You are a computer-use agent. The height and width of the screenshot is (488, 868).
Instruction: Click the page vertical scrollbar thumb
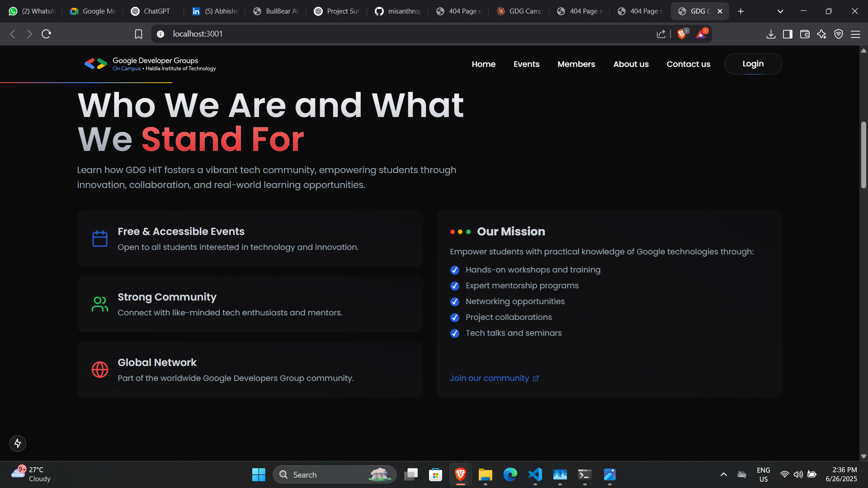[863, 155]
